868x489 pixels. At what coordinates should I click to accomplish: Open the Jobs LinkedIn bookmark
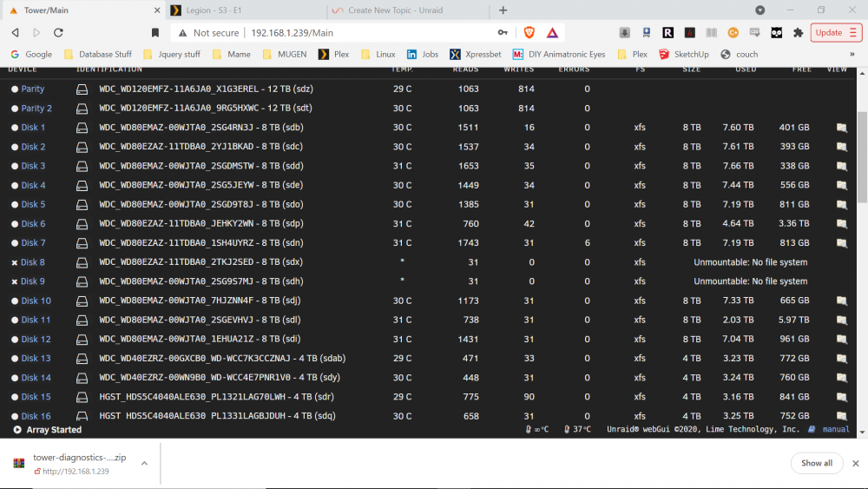(423, 54)
